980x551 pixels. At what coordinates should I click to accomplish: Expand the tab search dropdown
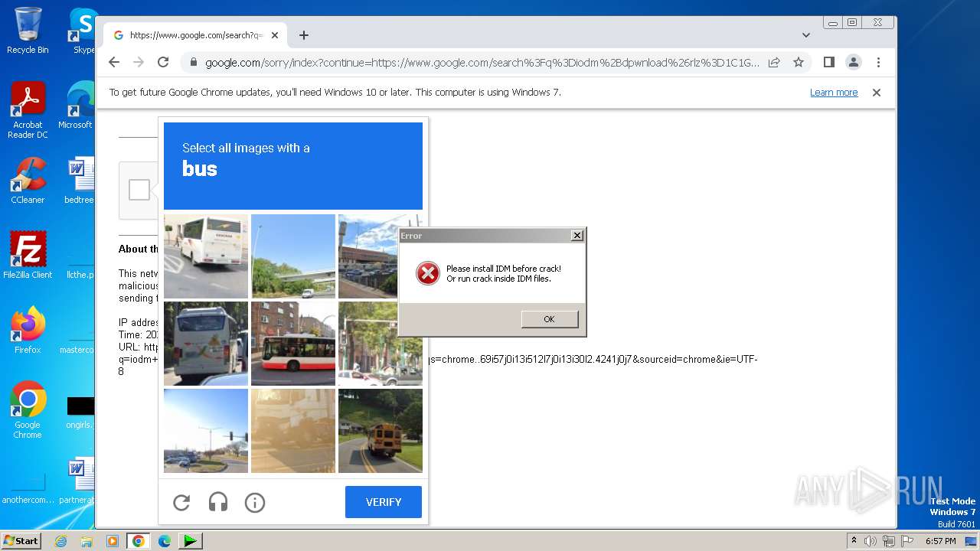pyautogui.click(x=806, y=35)
